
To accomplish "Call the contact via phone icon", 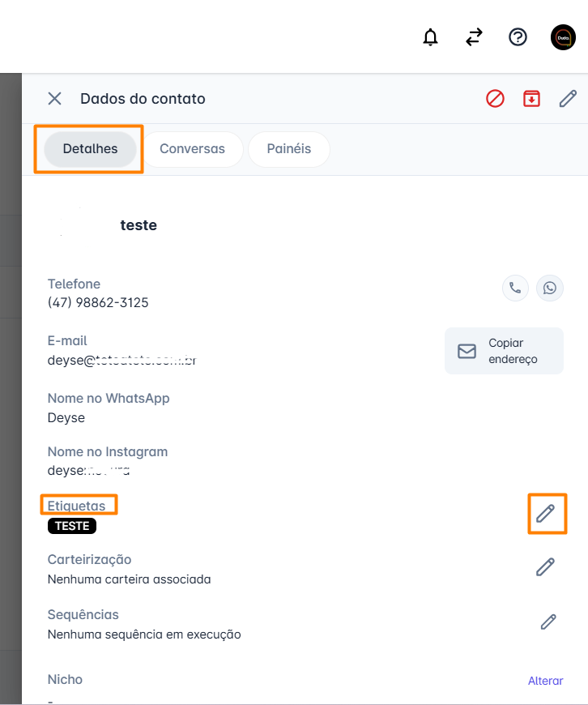I will click(x=515, y=288).
